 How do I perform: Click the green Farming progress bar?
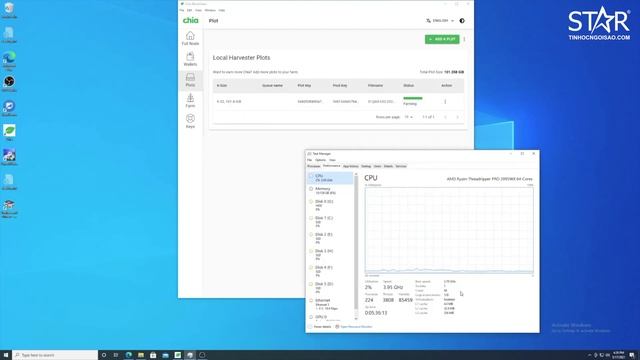(413, 98)
